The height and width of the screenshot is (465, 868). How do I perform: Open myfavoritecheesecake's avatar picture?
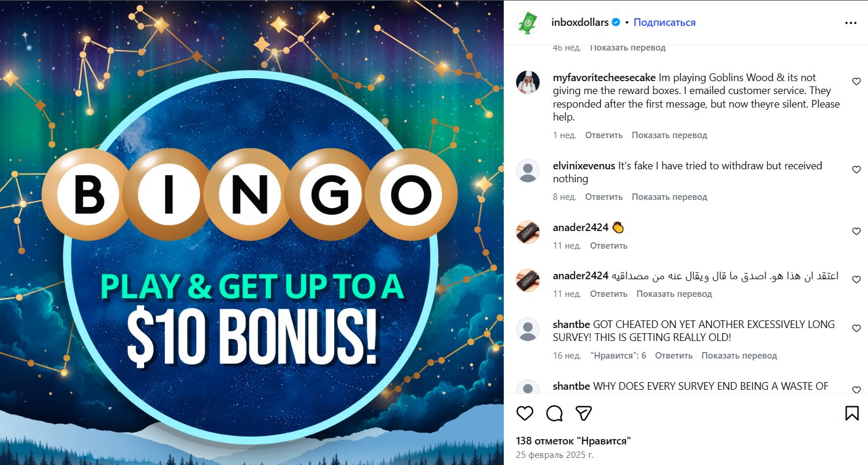coord(528,82)
